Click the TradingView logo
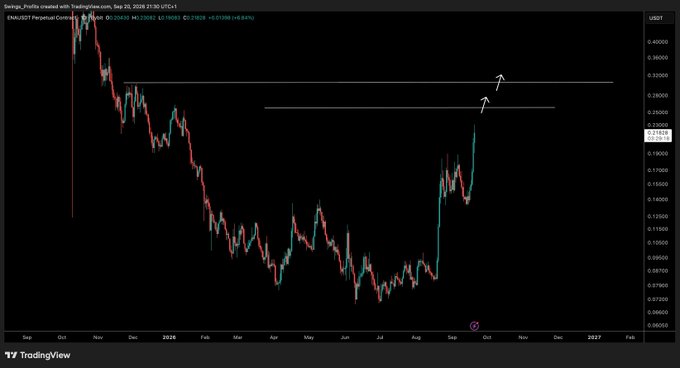680x368 pixels. [x=37, y=355]
